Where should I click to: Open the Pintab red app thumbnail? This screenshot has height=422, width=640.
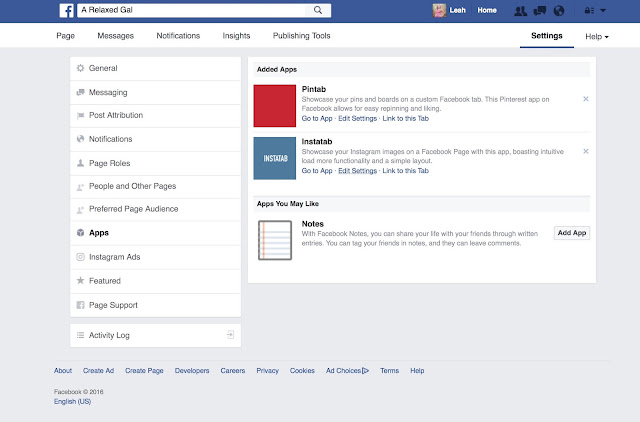[x=275, y=106]
